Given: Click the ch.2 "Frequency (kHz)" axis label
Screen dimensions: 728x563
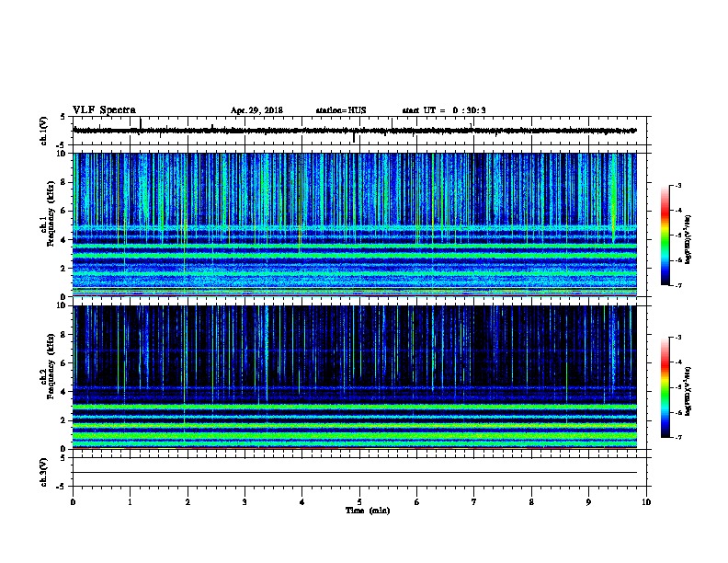Looking at the screenshot, I should pos(51,366).
